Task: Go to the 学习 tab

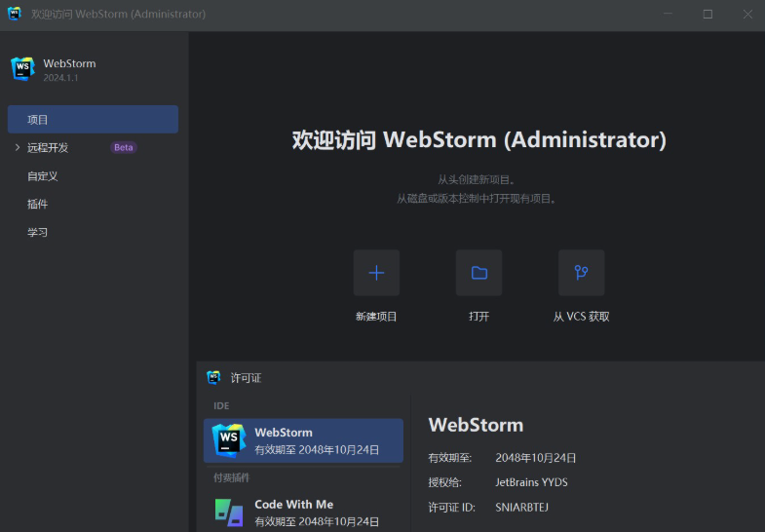Action: [x=38, y=232]
